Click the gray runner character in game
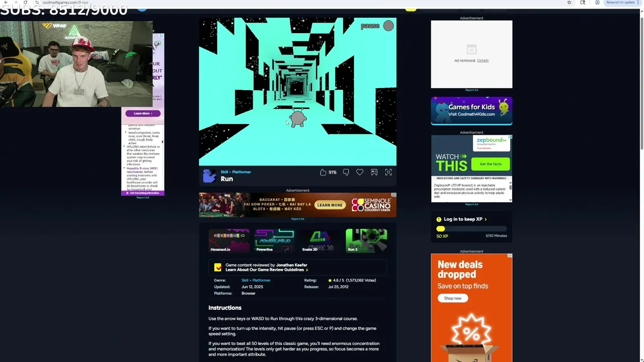Screen dimensions: 644x362 [x=298, y=119]
